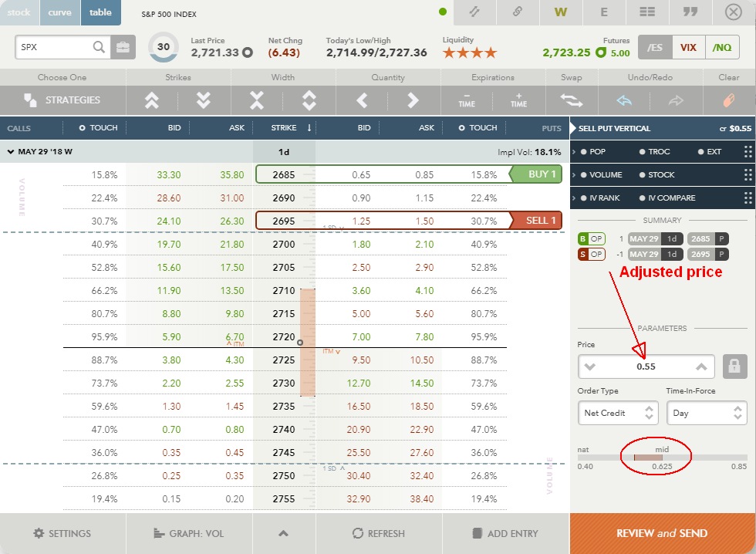Select the TROC radio option

655,151
